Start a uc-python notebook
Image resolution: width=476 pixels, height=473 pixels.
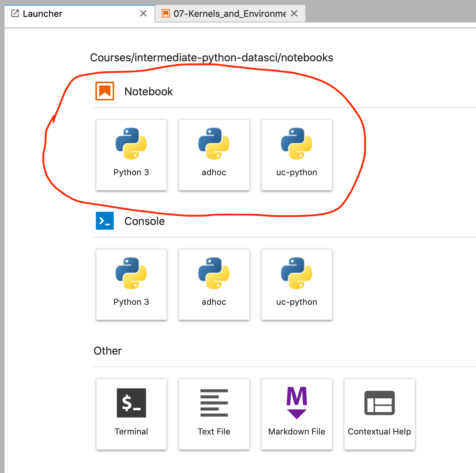click(297, 155)
